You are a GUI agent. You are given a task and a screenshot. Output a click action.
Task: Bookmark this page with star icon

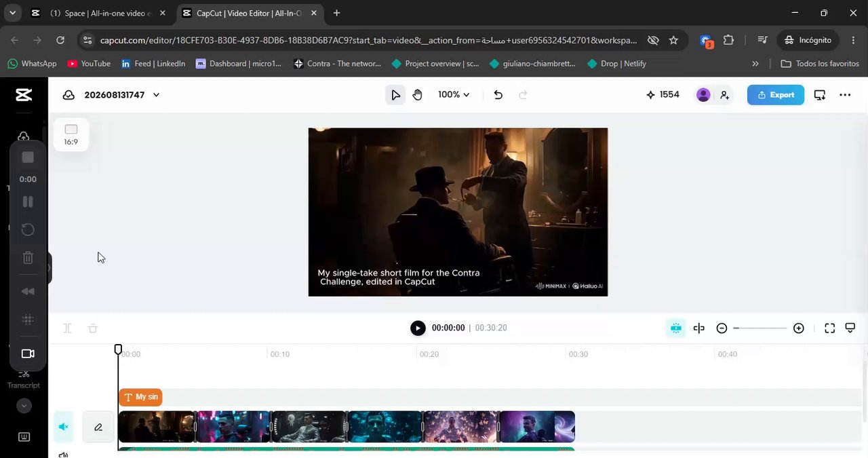(673, 40)
